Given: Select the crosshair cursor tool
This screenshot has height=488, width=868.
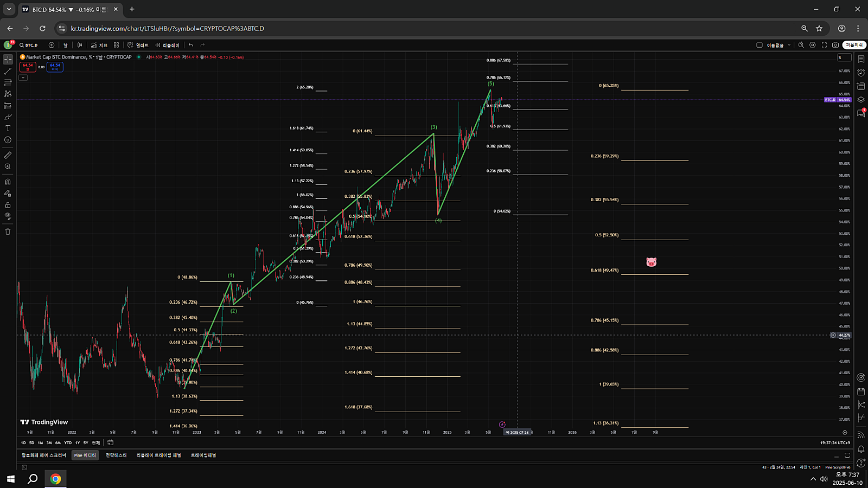Looking at the screenshot, I should pyautogui.click(x=8, y=60).
